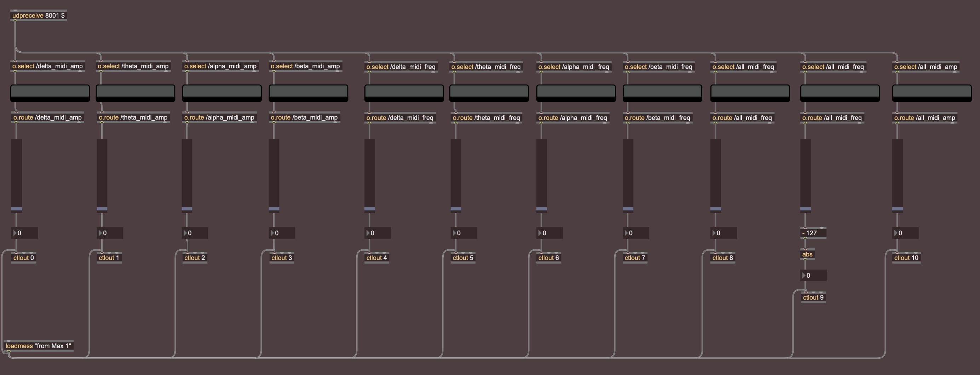The height and width of the screenshot is (375, 980).
Task: Select the udpreceive 8001 object
Action: click(38, 16)
